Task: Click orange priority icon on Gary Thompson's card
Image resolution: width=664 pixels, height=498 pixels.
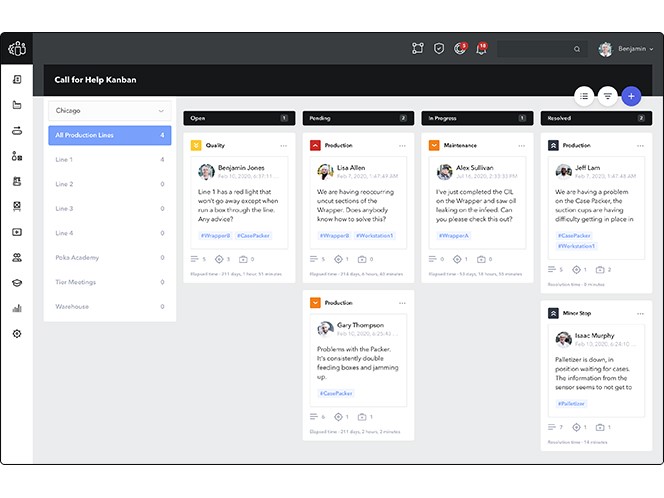Action: tap(315, 303)
